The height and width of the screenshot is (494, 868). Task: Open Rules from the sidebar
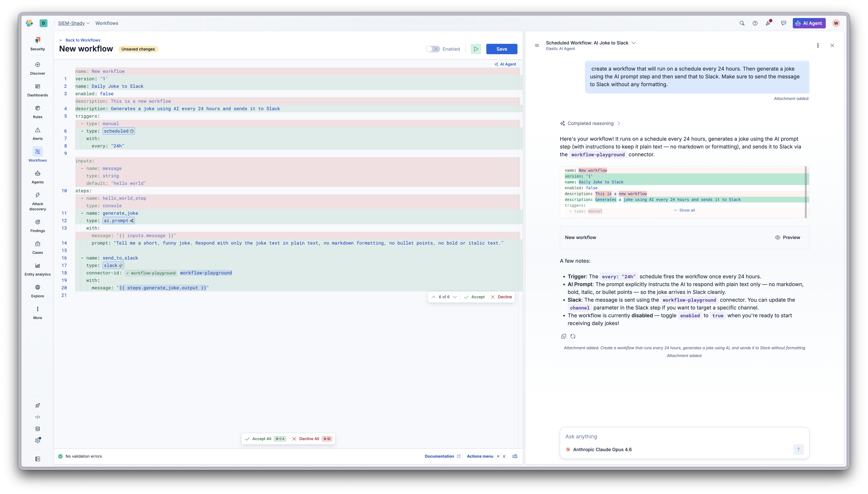point(37,112)
